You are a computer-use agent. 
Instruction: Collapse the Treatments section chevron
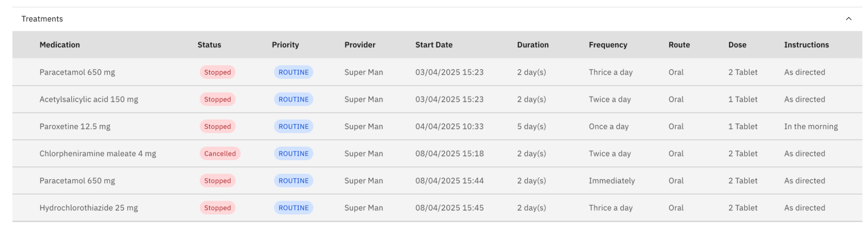pos(848,19)
